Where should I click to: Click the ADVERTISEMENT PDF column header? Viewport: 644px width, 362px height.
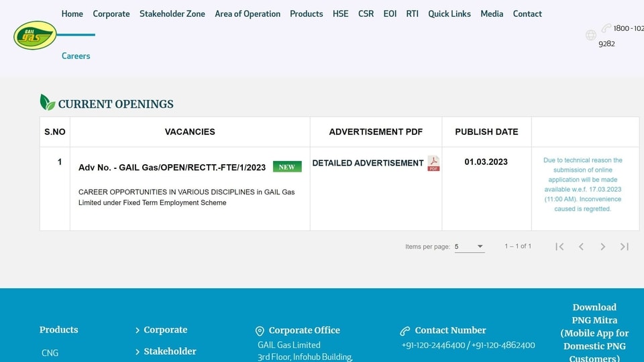point(376,132)
